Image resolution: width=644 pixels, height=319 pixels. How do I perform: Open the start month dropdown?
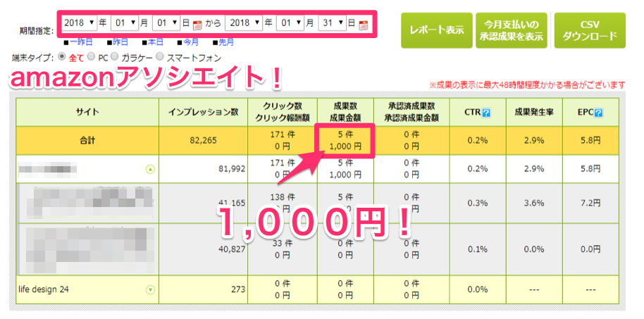pyautogui.click(x=125, y=23)
